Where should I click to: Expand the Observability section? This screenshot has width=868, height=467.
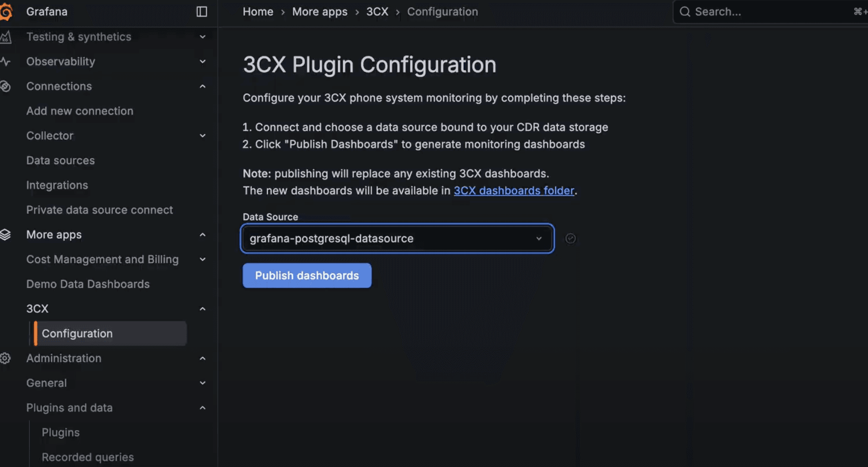pyautogui.click(x=202, y=61)
